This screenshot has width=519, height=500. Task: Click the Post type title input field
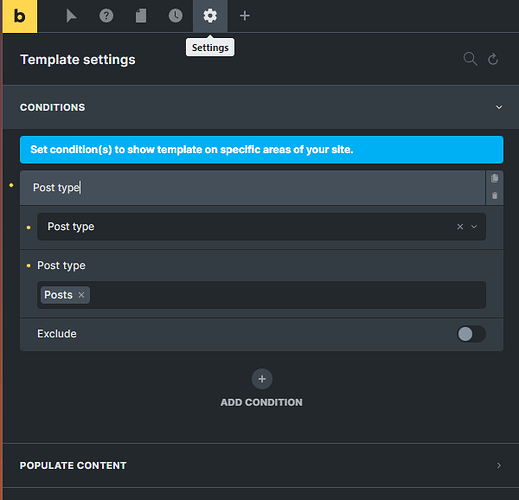[x=252, y=188]
